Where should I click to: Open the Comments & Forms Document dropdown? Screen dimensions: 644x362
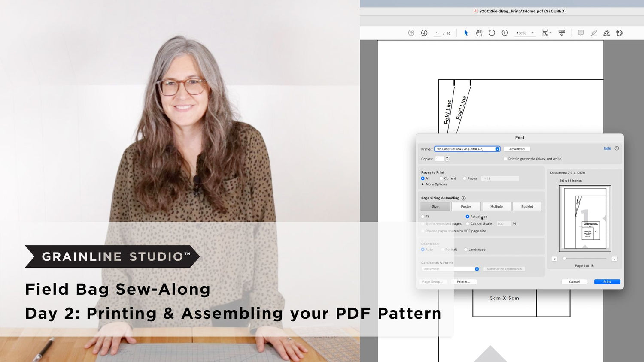pyautogui.click(x=450, y=269)
